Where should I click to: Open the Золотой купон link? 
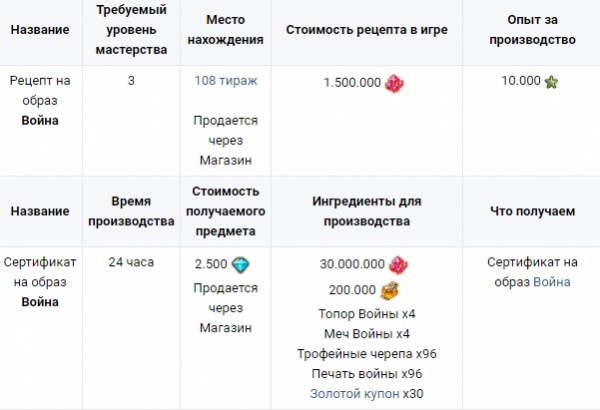pyautogui.click(x=355, y=394)
